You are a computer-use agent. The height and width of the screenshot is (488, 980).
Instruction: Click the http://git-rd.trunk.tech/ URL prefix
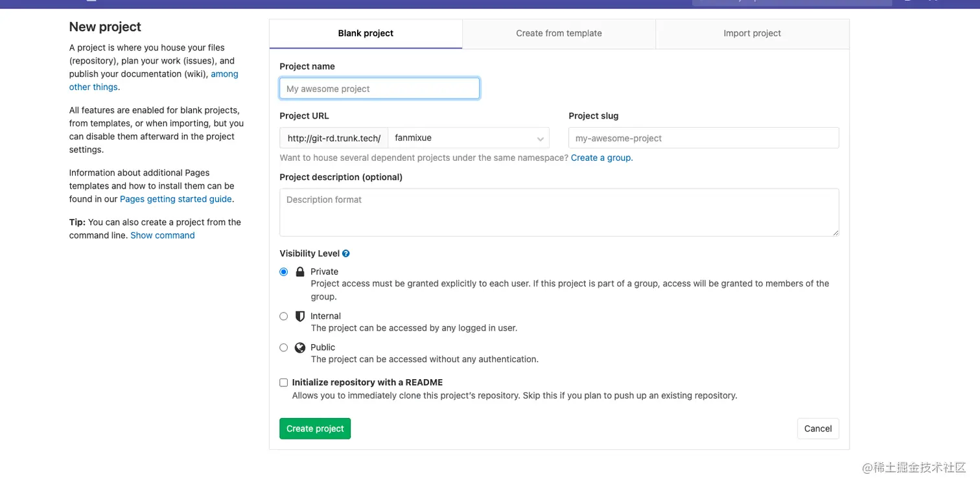334,138
